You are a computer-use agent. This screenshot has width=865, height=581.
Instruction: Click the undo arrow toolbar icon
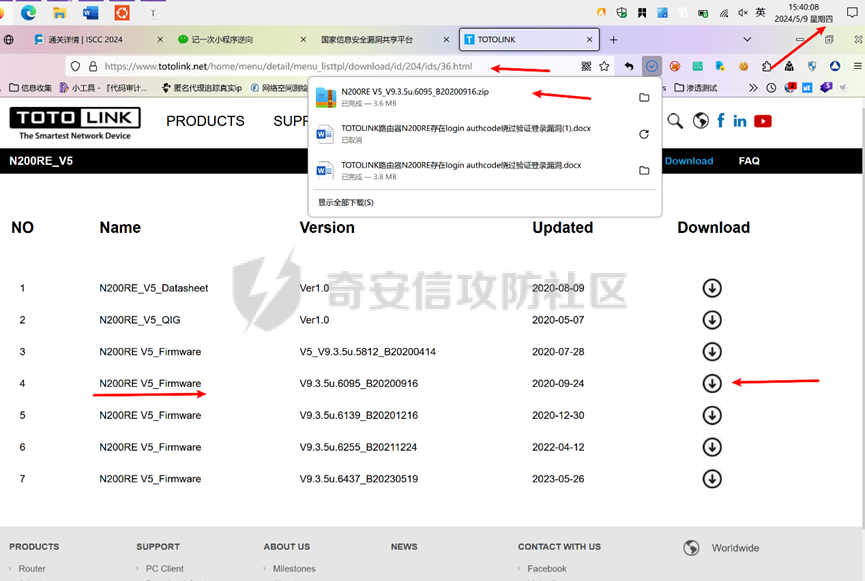[x=629, y=66]
